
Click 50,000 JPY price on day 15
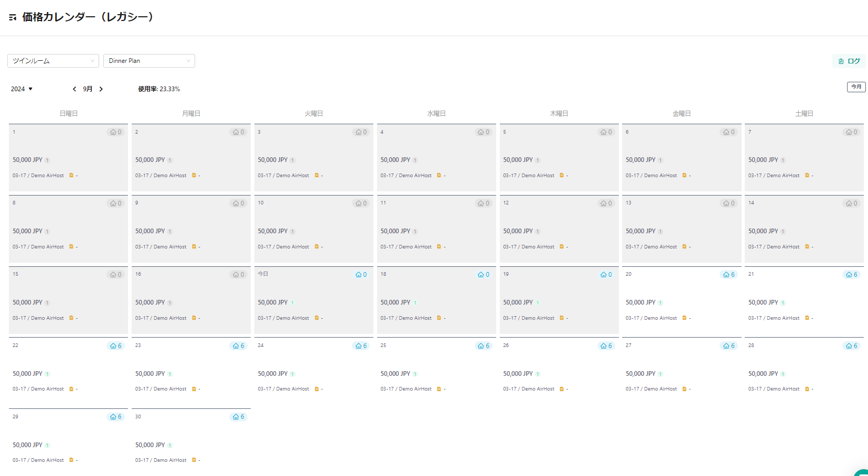point(28,302)
